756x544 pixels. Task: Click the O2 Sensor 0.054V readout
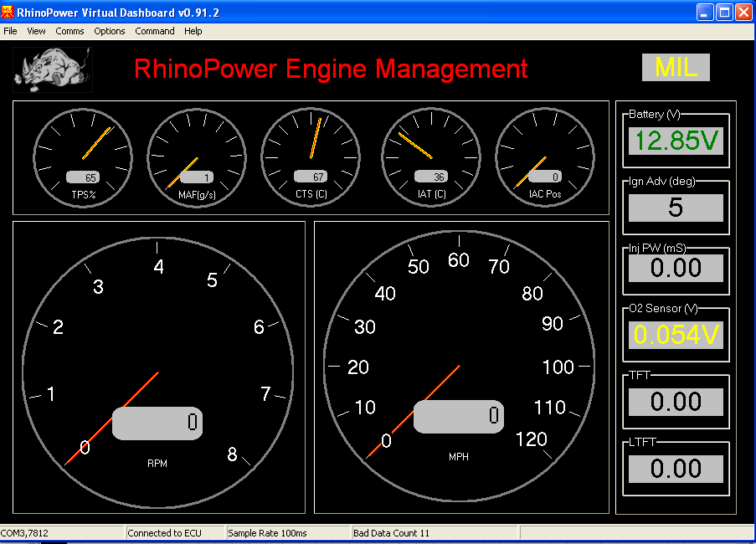pyautogui.click(x=676, y=335)
